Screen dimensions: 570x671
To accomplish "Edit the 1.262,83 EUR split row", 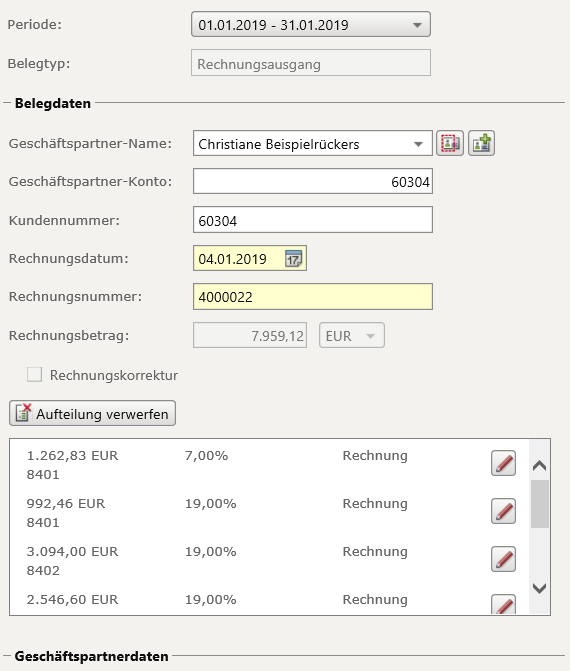I will tap(503, 463).
